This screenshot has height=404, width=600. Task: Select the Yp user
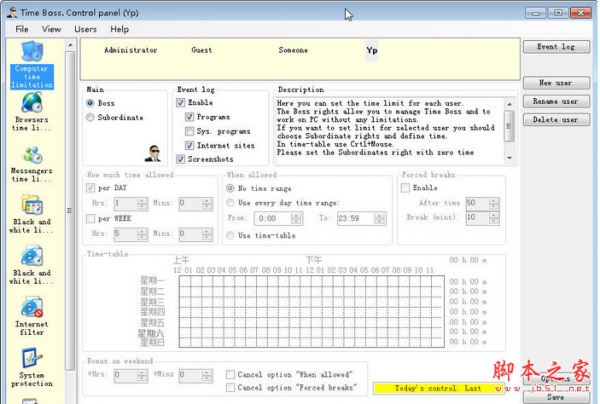372,50
